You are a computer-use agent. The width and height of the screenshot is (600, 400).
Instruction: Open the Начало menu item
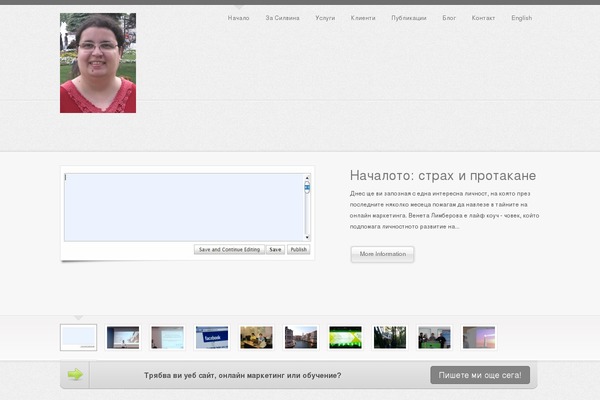(x=238, y=18)
